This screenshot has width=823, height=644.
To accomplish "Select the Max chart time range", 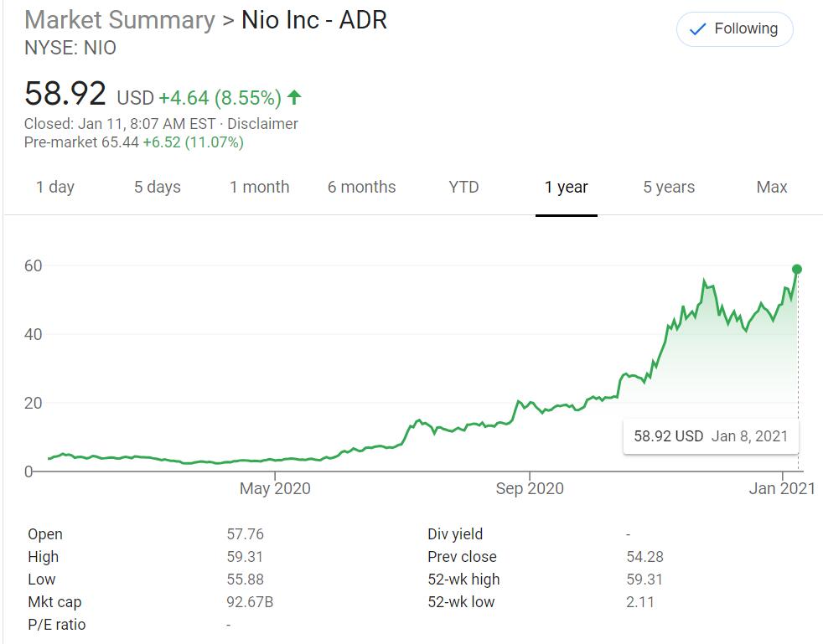I will 771,187.
